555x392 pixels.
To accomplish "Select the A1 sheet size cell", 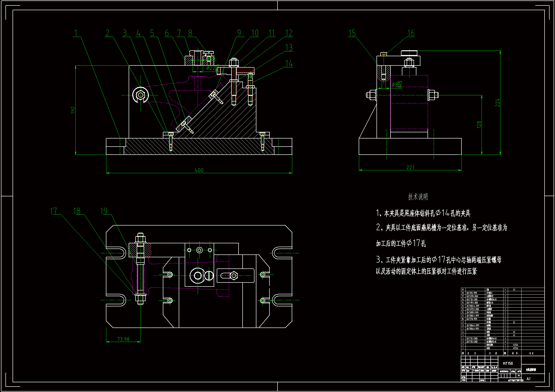I will pos(528,379).
